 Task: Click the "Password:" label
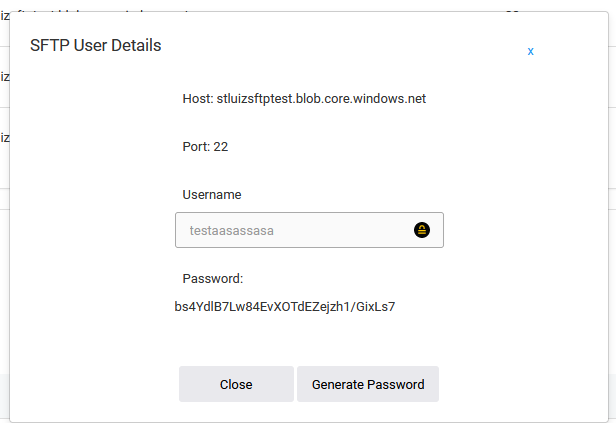point(213,278)
